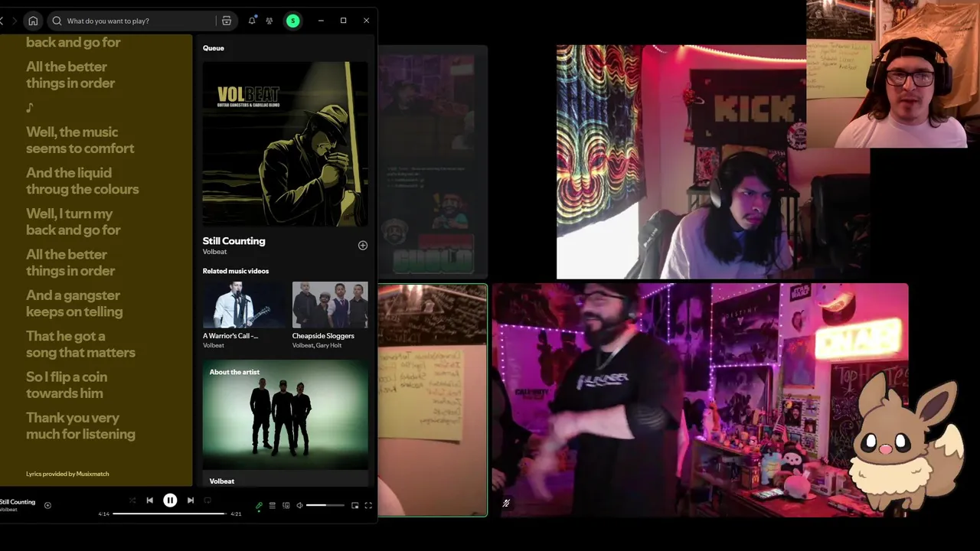Viewport: 980px width, 551px height.
Task: Click the Related music videos heading
Action: click(x=236, y=271)
